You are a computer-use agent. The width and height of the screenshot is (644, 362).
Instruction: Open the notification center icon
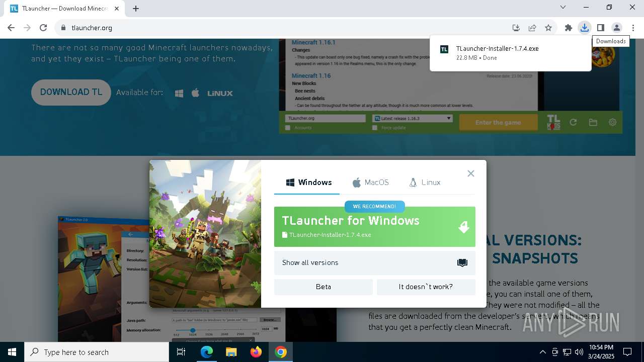[x=627, y=352]
